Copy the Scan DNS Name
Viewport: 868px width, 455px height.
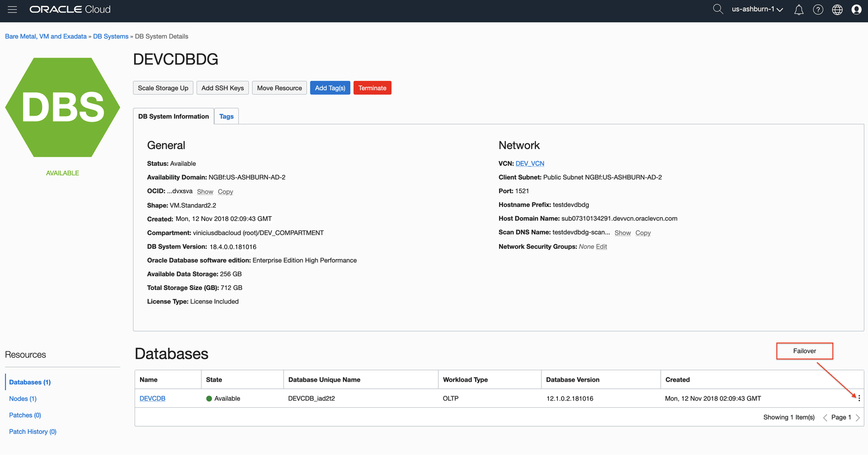tap(643, 233)
